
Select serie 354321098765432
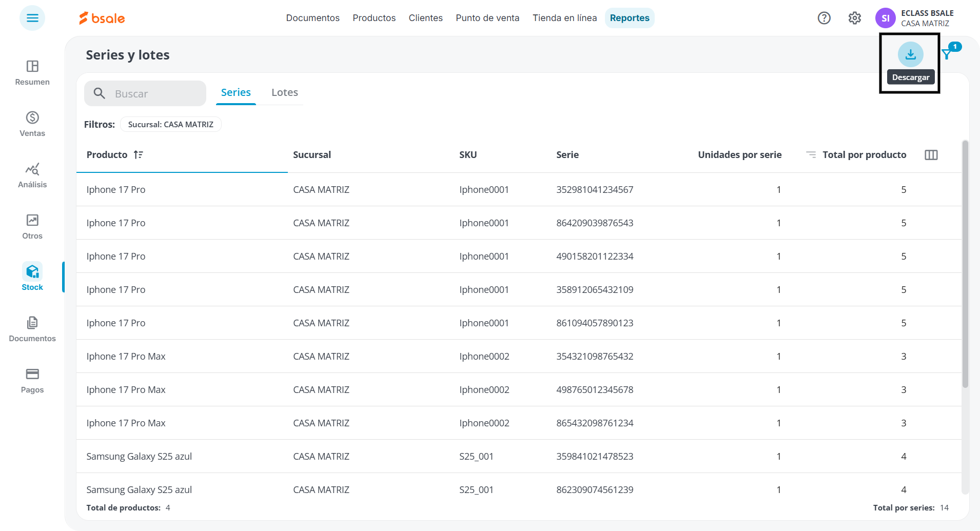[595, 356]
